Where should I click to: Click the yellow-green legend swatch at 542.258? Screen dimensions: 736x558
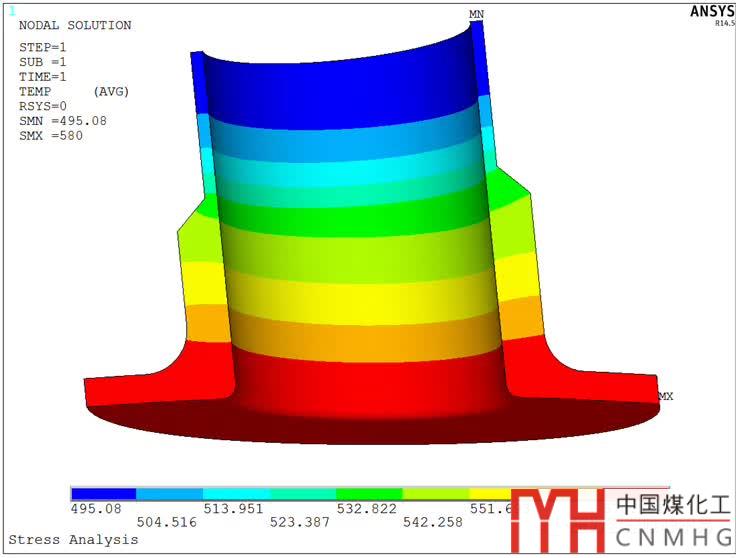tap(436, 494)
